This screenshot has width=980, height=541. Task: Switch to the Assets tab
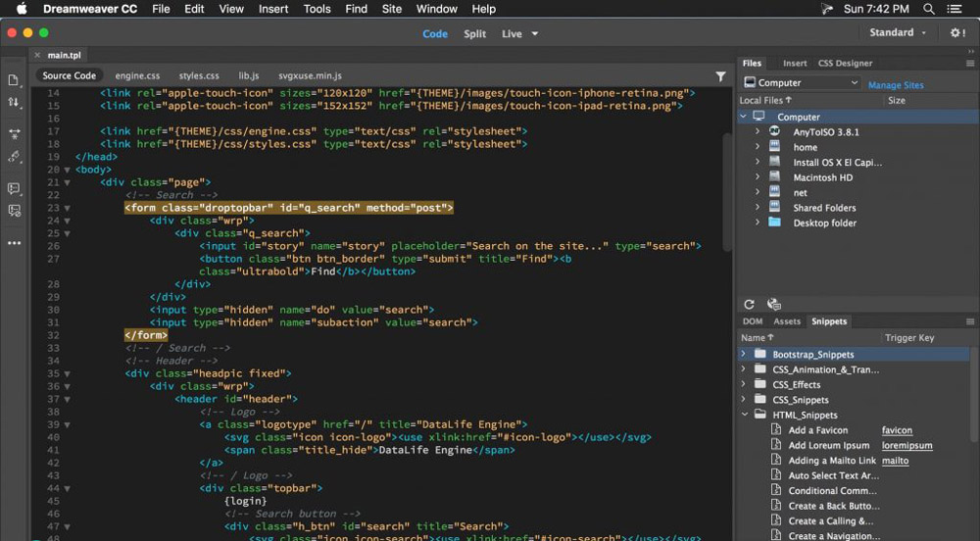[x=787, y=321]
